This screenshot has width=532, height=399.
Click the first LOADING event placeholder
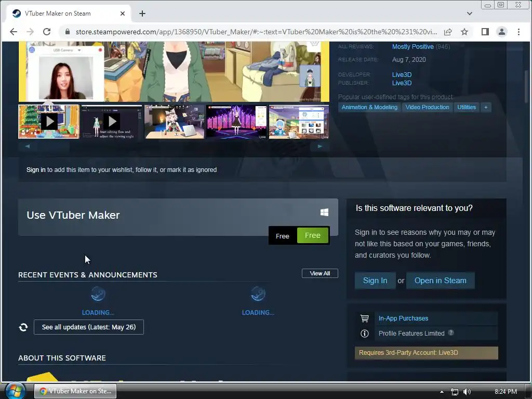click(98, 301)
